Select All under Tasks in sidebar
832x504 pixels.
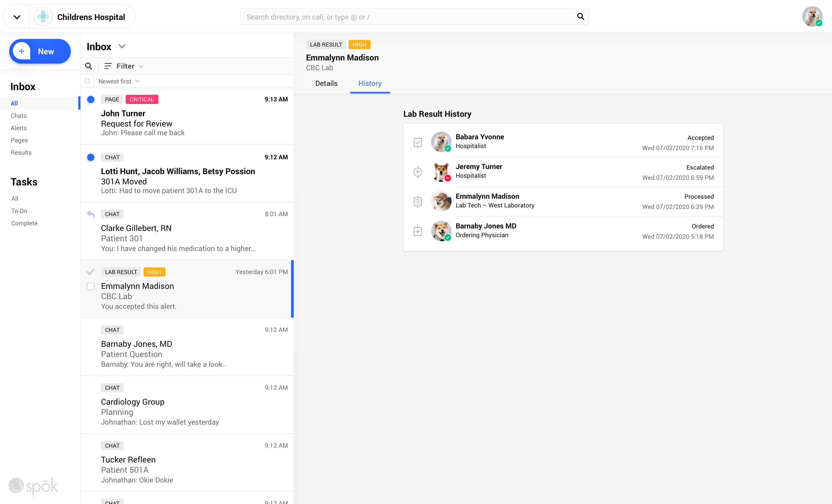point(15,199)
